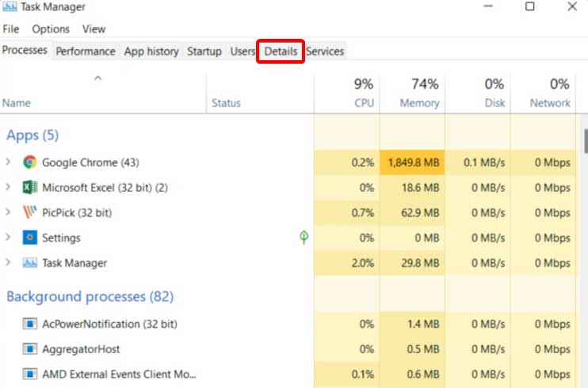
Task: Select the AcPowerNotification process icon
Action: [29, 324]
